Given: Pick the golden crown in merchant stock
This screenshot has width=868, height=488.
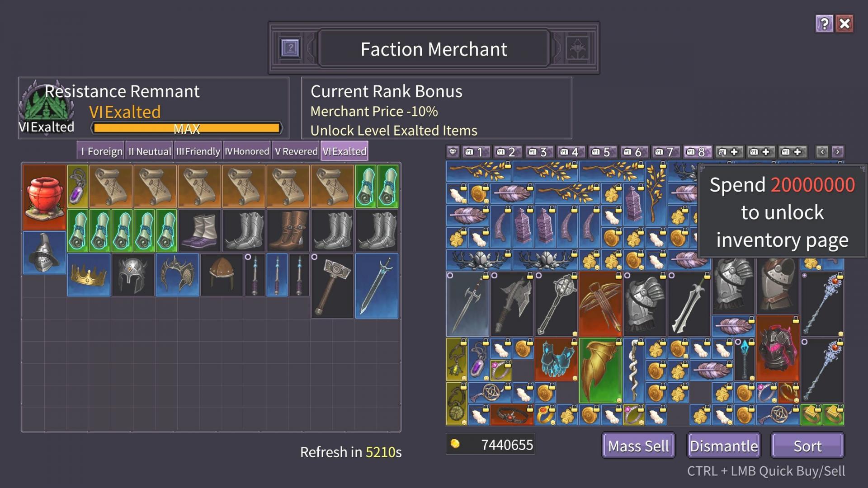Looking at the screenshot, I should pos(89,275).
